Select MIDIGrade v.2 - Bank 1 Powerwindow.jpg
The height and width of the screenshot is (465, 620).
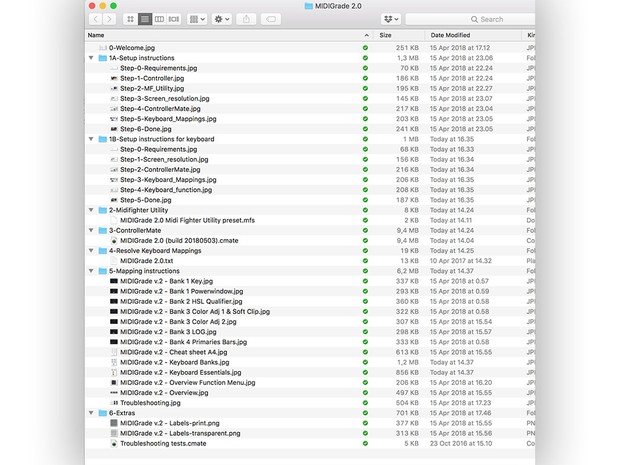pyautogui.click(x=181, y=291)
